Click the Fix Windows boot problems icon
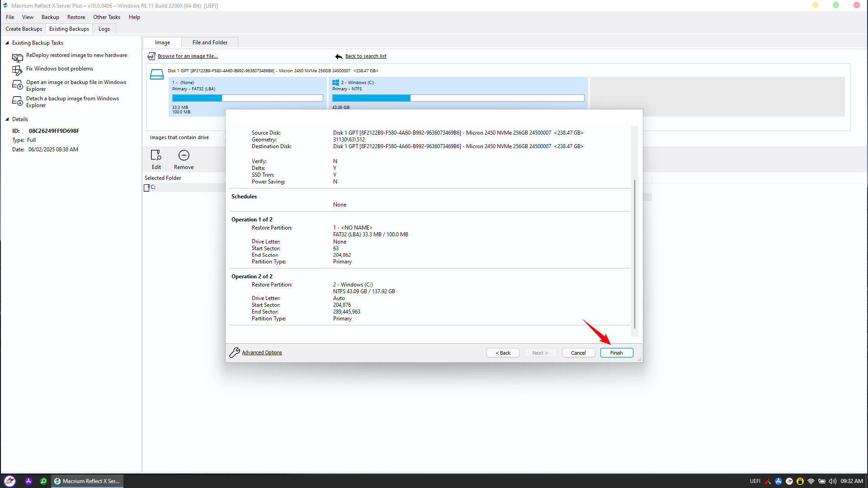The image size is (868, 488). tap(17, 70)
